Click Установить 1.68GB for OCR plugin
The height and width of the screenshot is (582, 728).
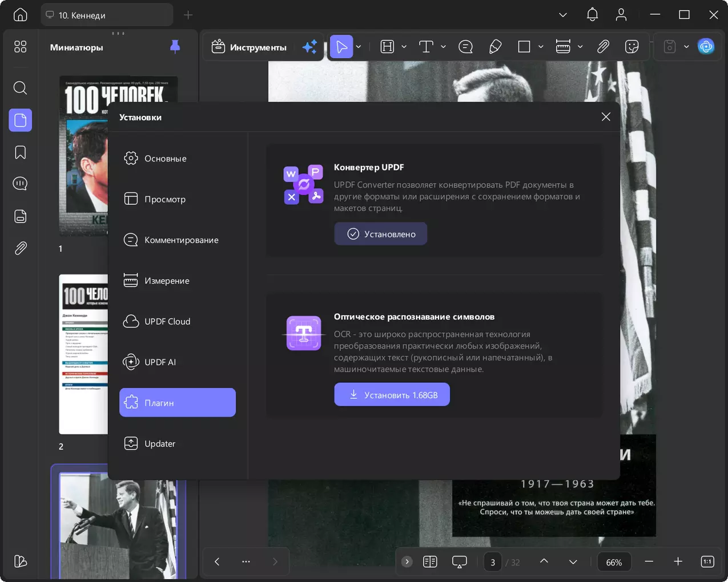point(392,395)
